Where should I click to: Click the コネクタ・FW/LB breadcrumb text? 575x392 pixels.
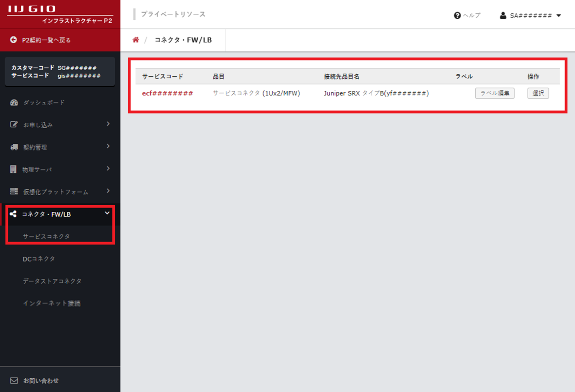[183, 40]
